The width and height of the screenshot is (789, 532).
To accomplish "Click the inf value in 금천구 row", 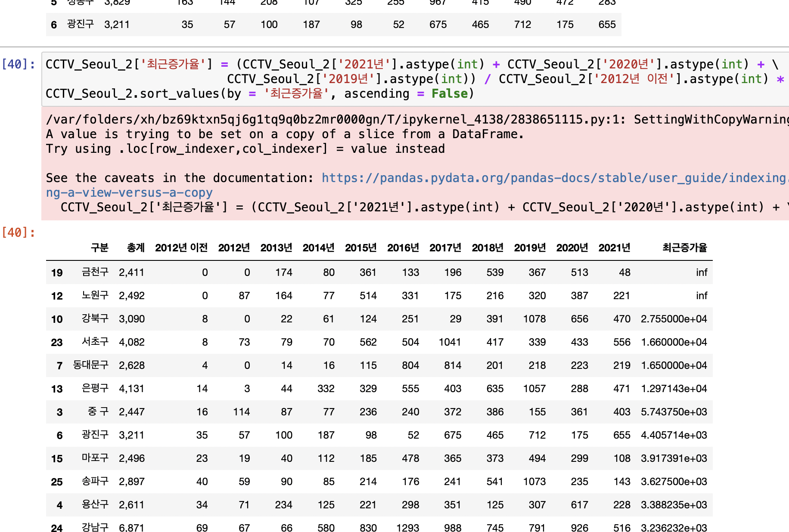I will 702,272.
